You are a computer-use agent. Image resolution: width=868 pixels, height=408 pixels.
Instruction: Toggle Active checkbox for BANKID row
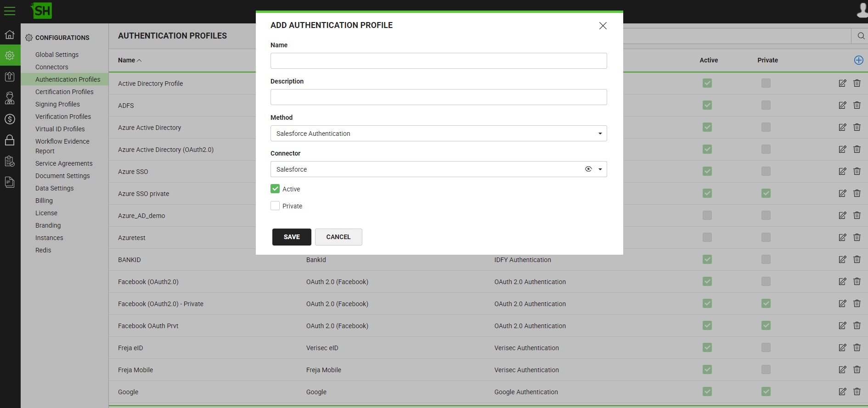click(707, 259)
